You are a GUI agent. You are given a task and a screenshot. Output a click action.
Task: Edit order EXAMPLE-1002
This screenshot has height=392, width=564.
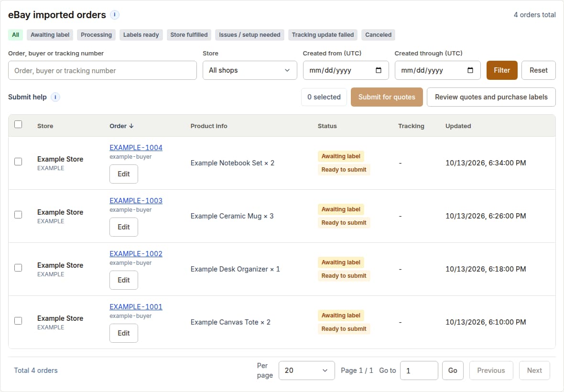coord(124,280)
